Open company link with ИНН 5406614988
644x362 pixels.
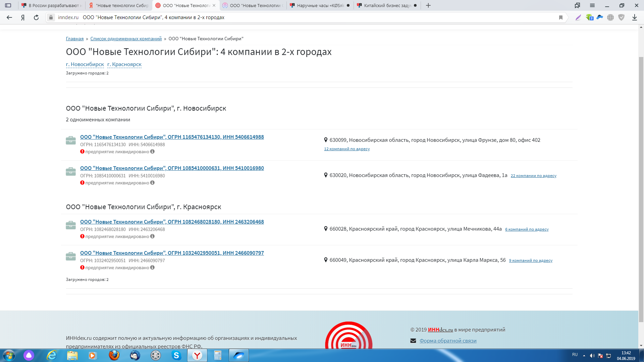(x=172, y=137)
